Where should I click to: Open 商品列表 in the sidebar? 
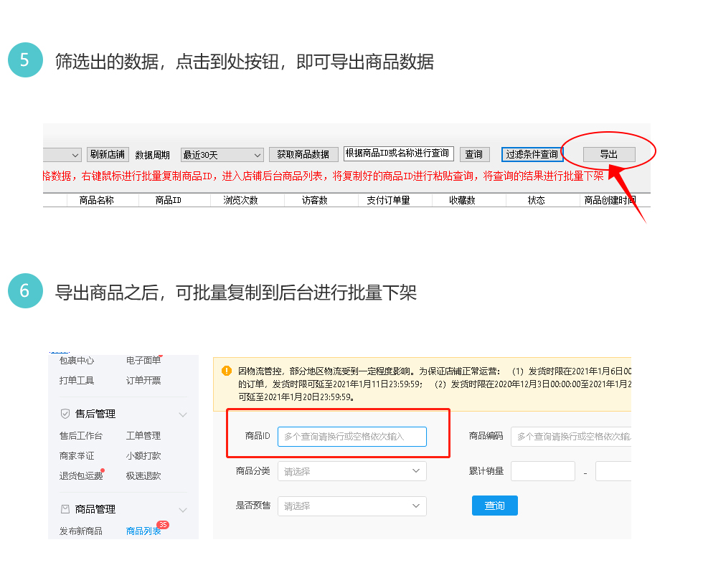click(143, 531)
